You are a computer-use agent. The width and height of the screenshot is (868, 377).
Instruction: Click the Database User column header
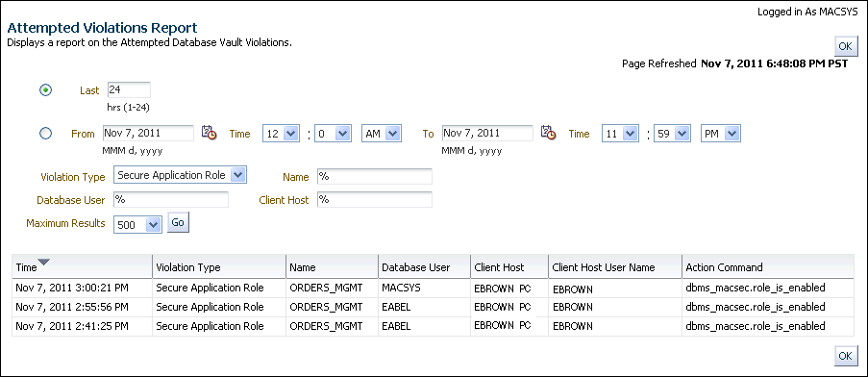point(425,266)
